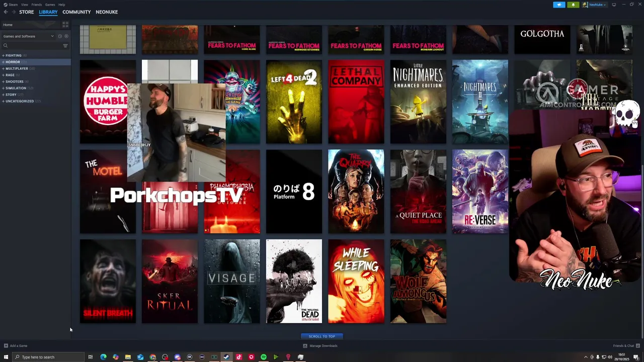This screenshot has width=644, height=362.
Task: Open The Wolf Among Us tile
Action: click(x=418, y=281)
